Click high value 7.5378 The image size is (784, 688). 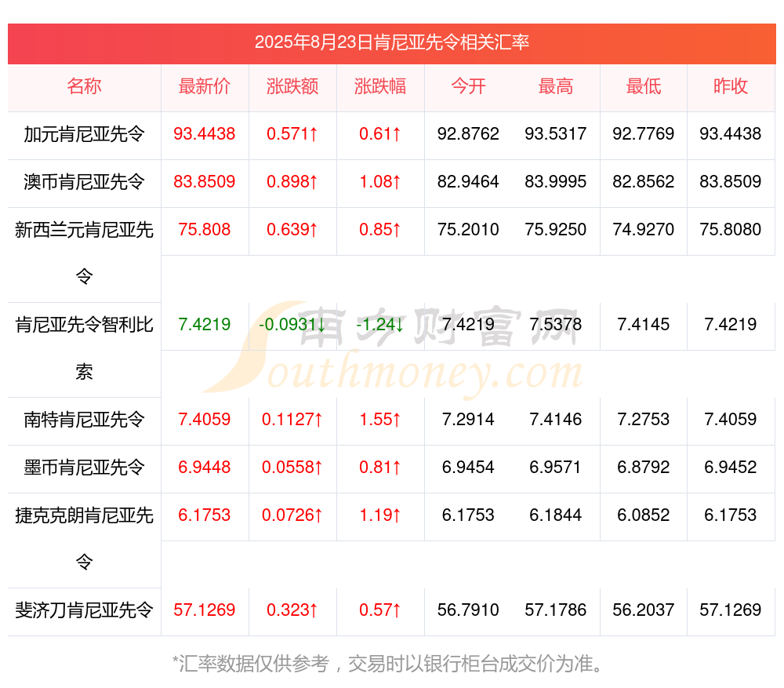pos(556,324)
